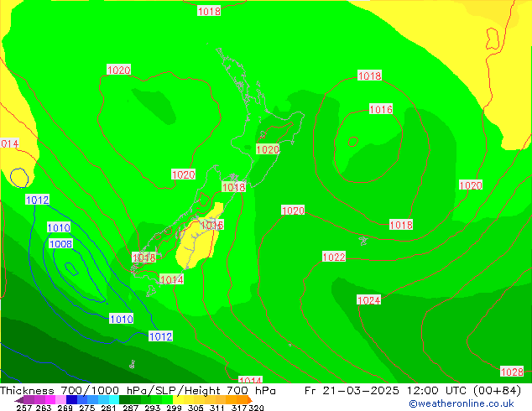Click the cyan legend swatch above 281
532x411 pixels.
coord(114,399)
